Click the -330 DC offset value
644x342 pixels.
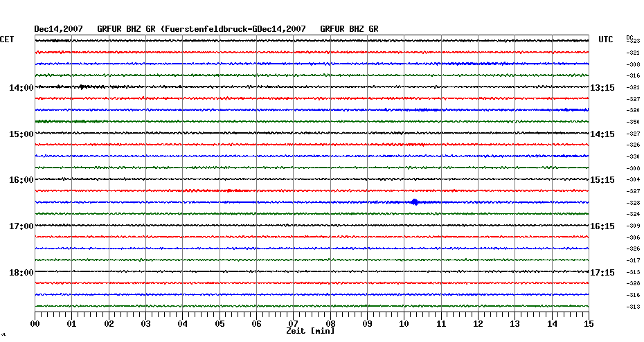tap(634, 156)
